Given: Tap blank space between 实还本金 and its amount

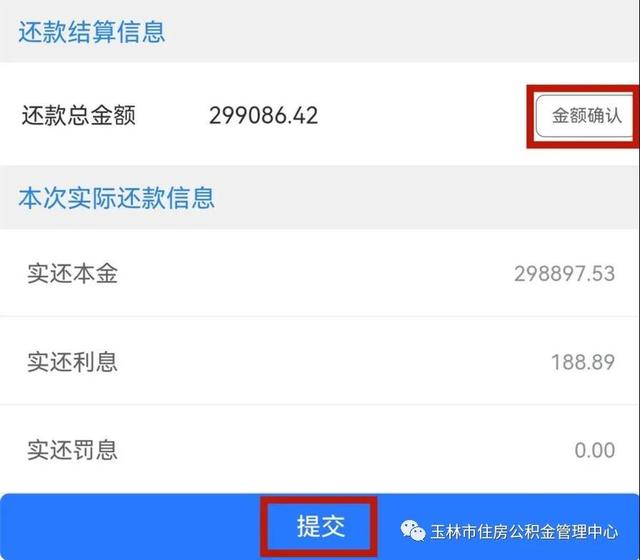Looking at the screenshot, I should tap(314, 273).
